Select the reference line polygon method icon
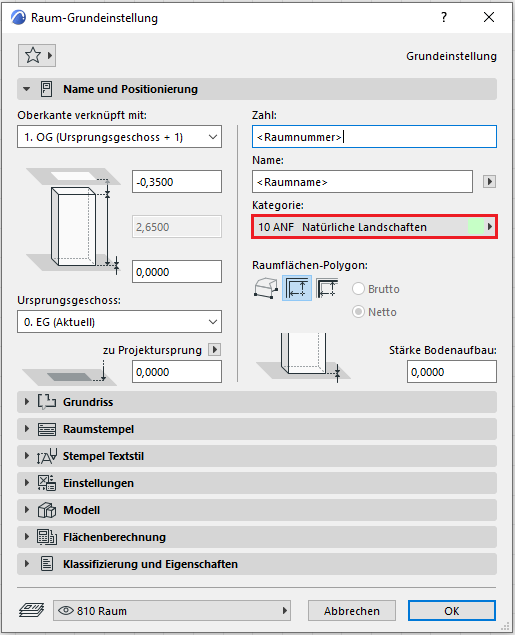 pos(326,288)
